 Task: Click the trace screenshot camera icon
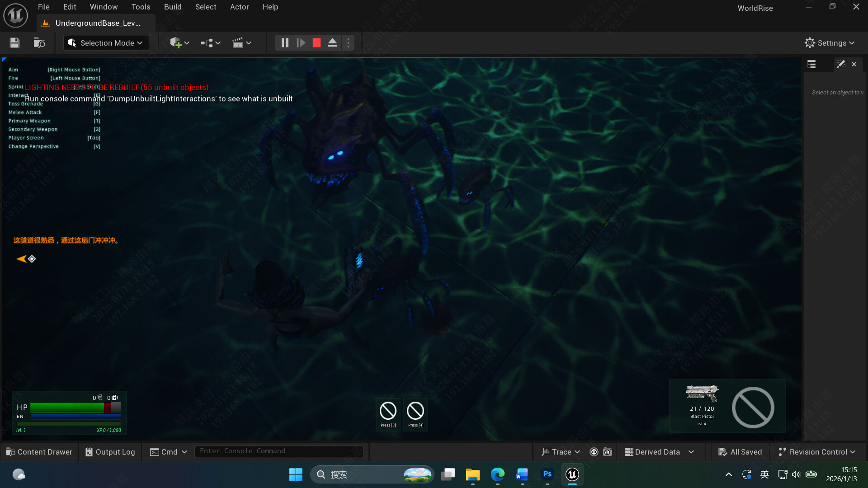(607, 451)
